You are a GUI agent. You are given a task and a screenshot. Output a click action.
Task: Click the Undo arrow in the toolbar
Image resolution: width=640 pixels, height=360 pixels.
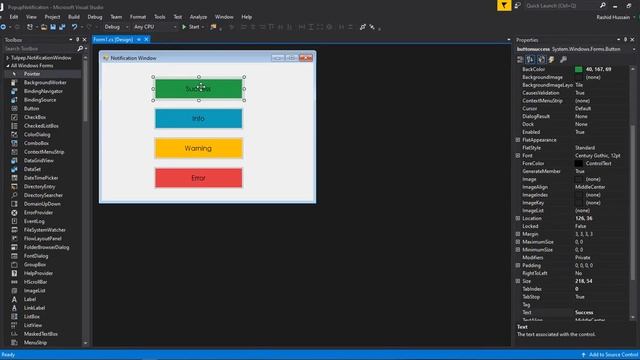coord(74,27)
